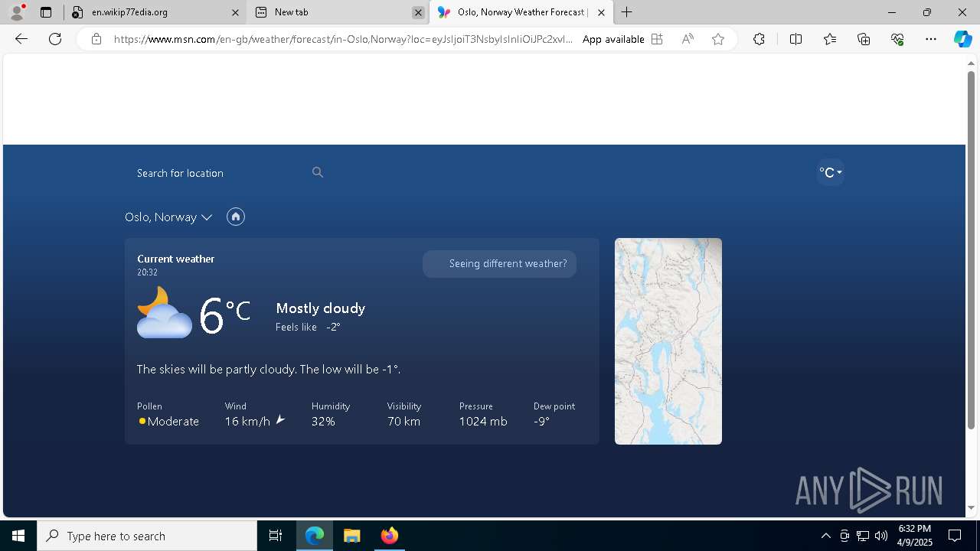Click the 70 km visibility value

click(x=403, y=422)
